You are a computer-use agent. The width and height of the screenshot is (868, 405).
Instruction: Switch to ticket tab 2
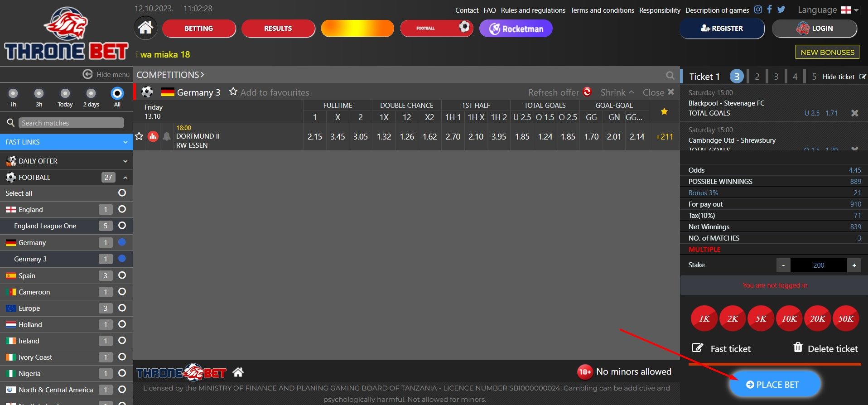tap(757, 77)
